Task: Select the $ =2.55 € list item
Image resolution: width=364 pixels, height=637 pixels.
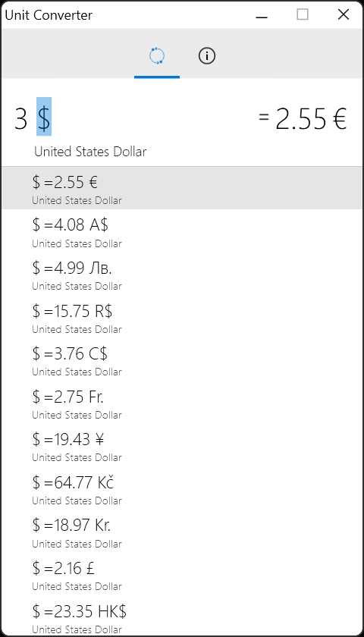Action: (182, 188)
